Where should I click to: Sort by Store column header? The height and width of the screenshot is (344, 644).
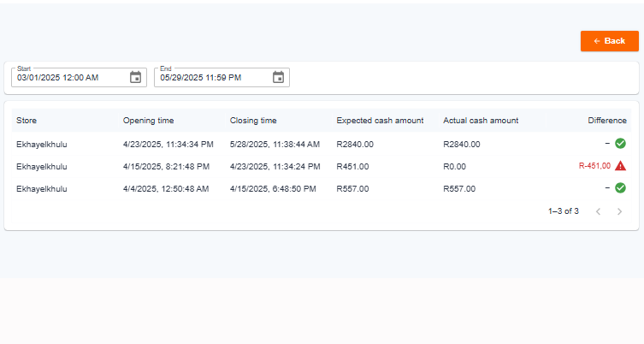point(27,121)
